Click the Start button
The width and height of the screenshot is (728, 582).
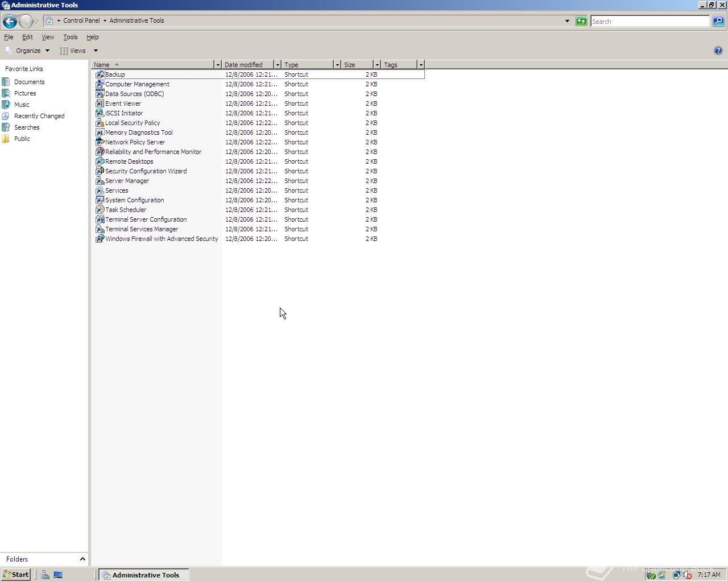pos(16,575)
